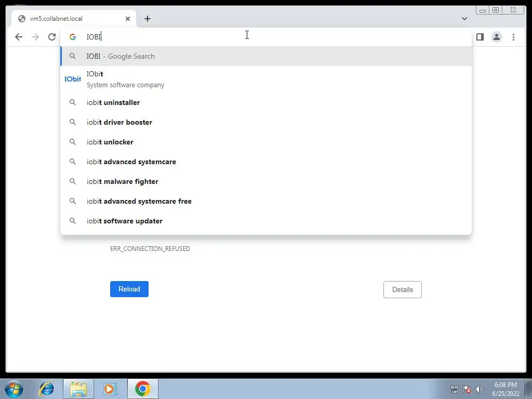Minimize the Chrome window

point(483,10)
